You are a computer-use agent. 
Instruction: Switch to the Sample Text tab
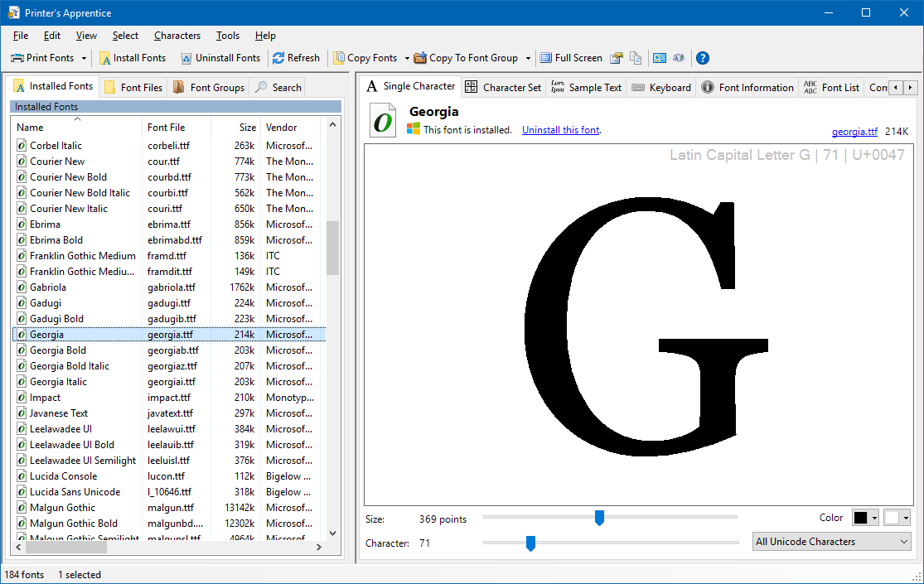587,87
